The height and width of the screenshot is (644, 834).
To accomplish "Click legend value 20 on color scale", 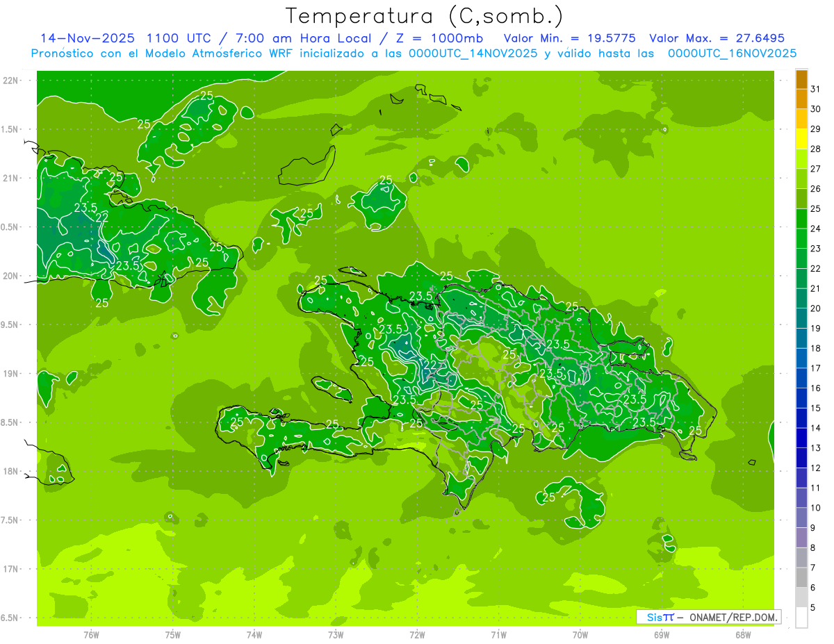I will coord(815,308).
